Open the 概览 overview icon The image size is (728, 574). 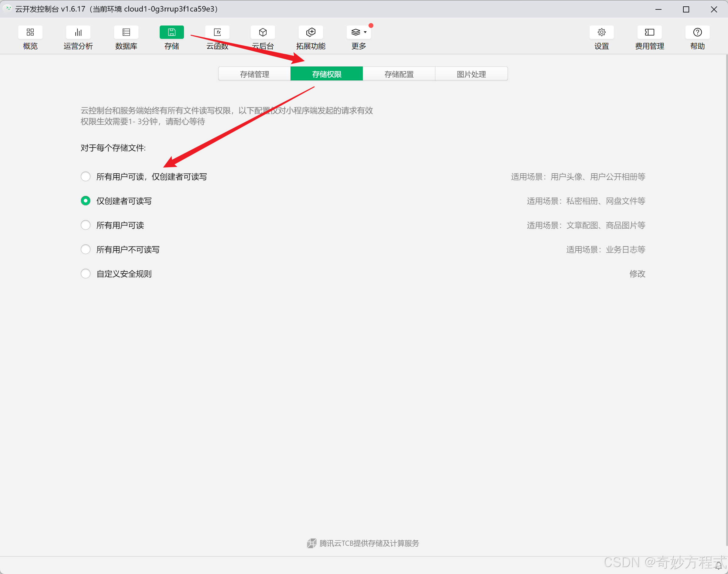pyautogui.click(x=30, y=32)
